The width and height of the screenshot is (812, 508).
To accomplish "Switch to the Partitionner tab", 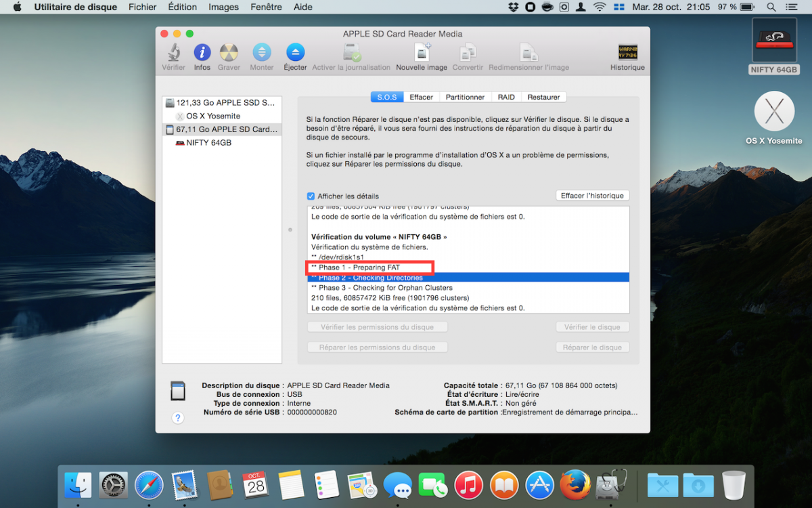I will [x=466, y=97].
